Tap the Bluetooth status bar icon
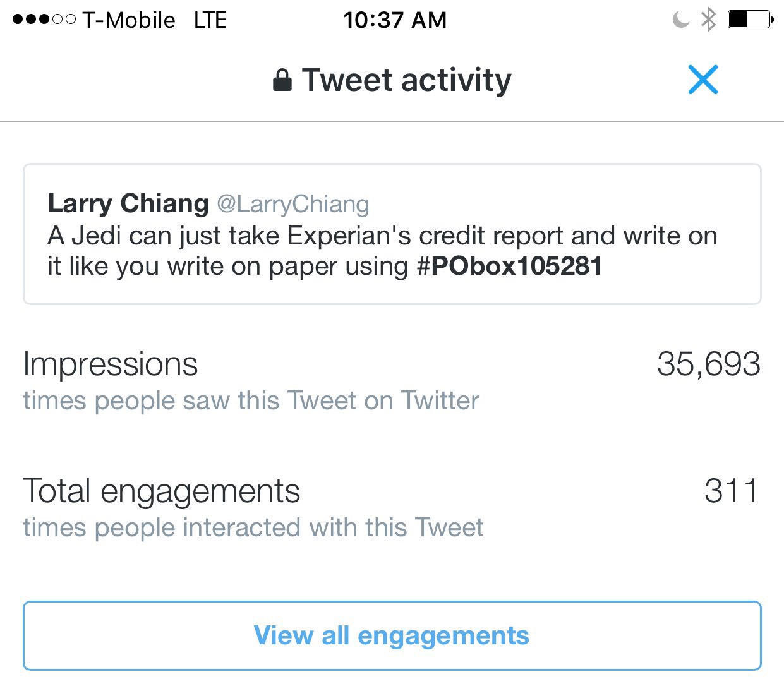Image resolution: width=784 pixels, height=691 pixels. [708, 20]
